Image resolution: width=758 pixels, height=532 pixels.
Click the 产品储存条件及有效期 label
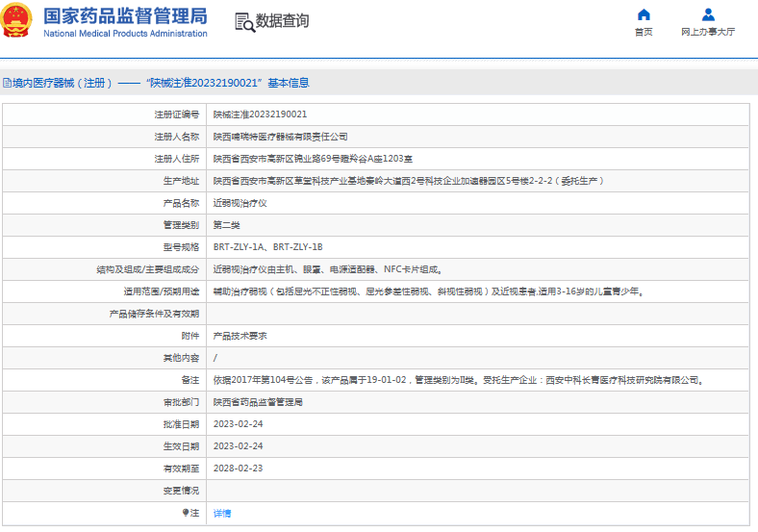[154, 314]
